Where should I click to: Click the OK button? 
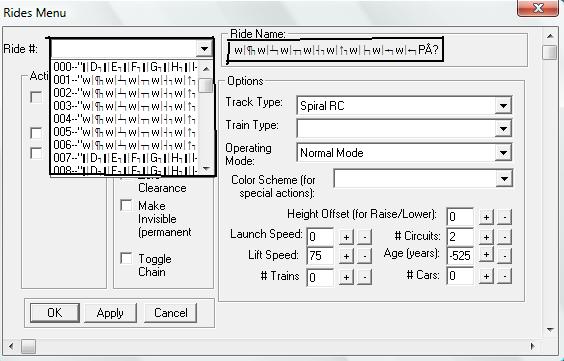[55, 313]
